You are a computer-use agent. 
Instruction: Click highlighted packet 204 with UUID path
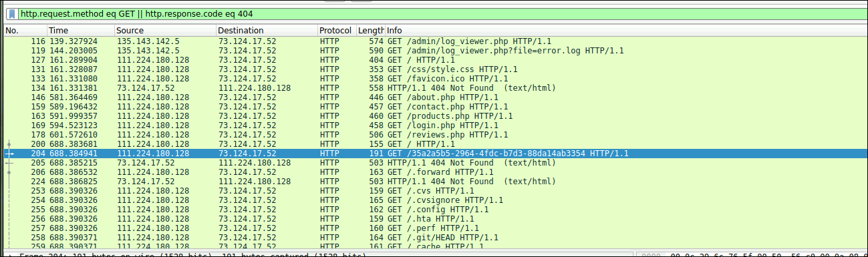coord(435,154)
